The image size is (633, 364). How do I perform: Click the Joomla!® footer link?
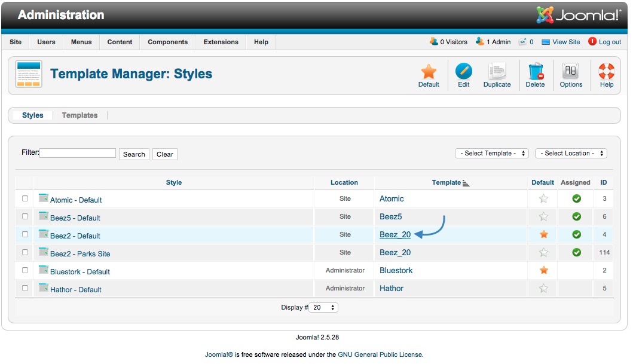(219, 354)
